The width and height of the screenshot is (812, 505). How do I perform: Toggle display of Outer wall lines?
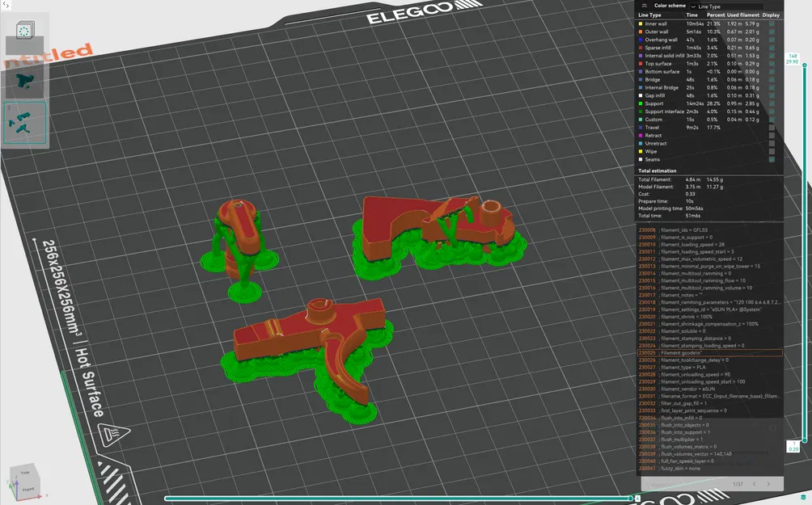pos(772,32)
